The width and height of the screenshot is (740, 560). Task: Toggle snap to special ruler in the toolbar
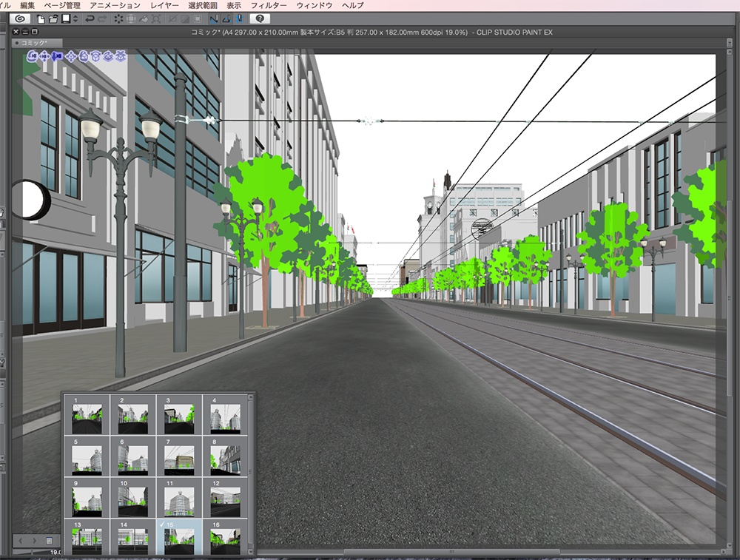pyautogui.click(x=226, y=18)
